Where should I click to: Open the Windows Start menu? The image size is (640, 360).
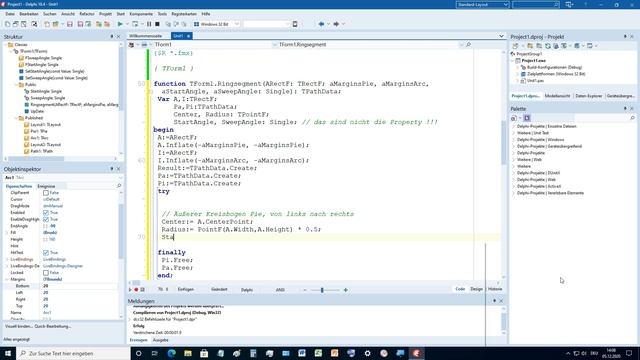8,353
